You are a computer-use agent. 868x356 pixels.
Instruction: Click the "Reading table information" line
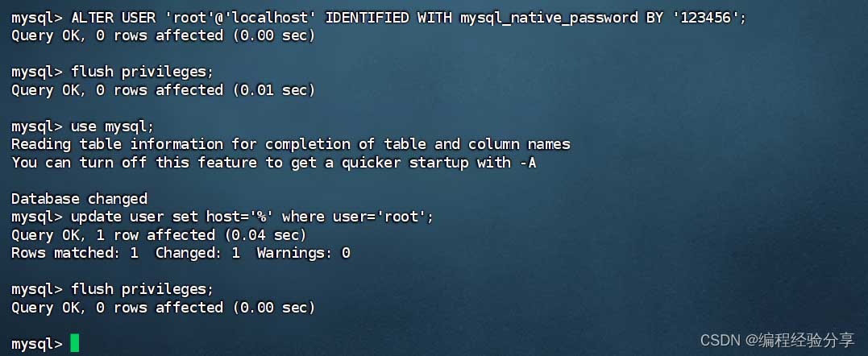coord(290,144)
